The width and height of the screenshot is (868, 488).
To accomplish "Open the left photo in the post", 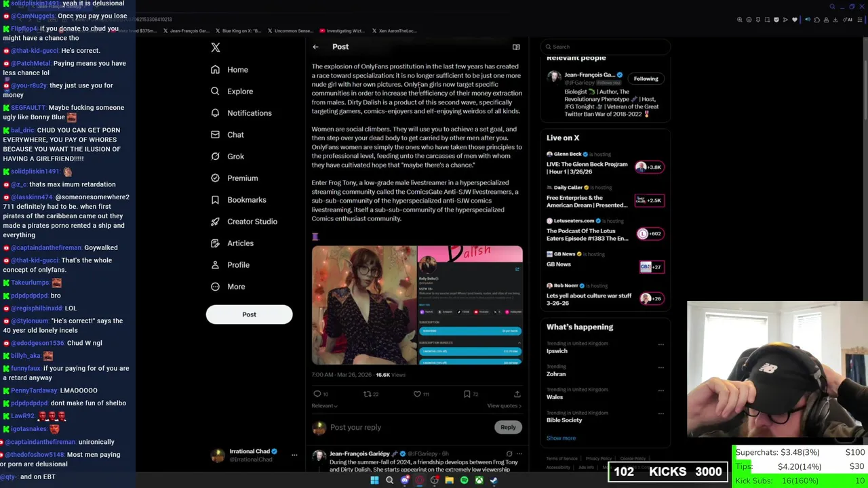I will pyautogui.click(x=364, y=306).
